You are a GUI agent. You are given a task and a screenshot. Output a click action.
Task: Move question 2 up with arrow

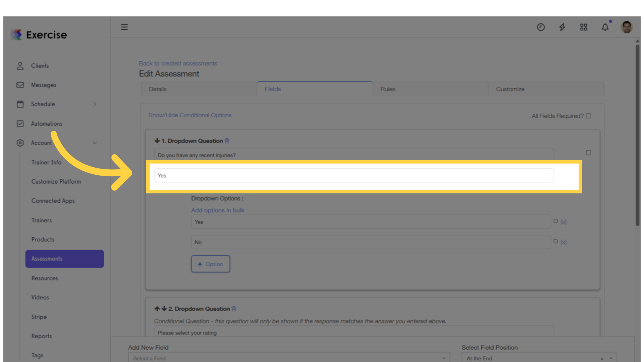pos(157,309)
